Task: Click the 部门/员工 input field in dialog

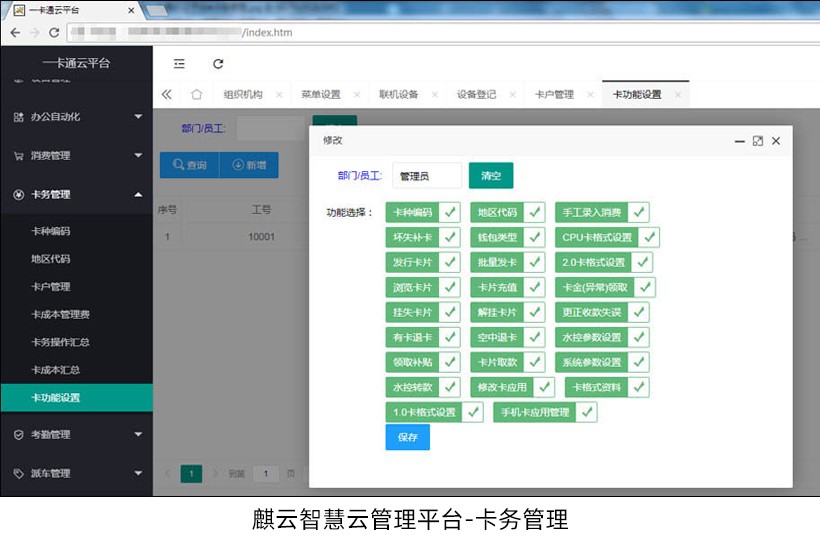Action: point(426,176)
